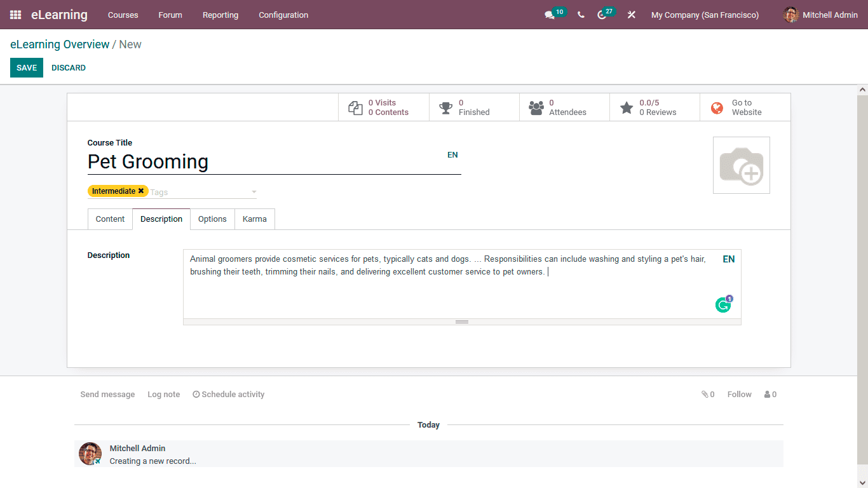
Task: Toggle the EN translation on the description
Action: click(x=728, y=259)
